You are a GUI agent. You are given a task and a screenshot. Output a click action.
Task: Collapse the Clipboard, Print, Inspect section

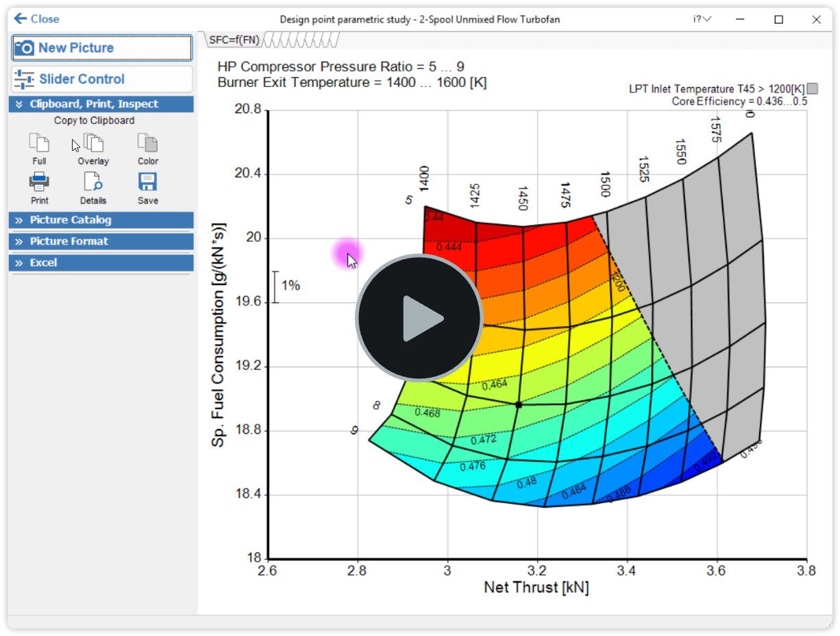click(101, 104)
